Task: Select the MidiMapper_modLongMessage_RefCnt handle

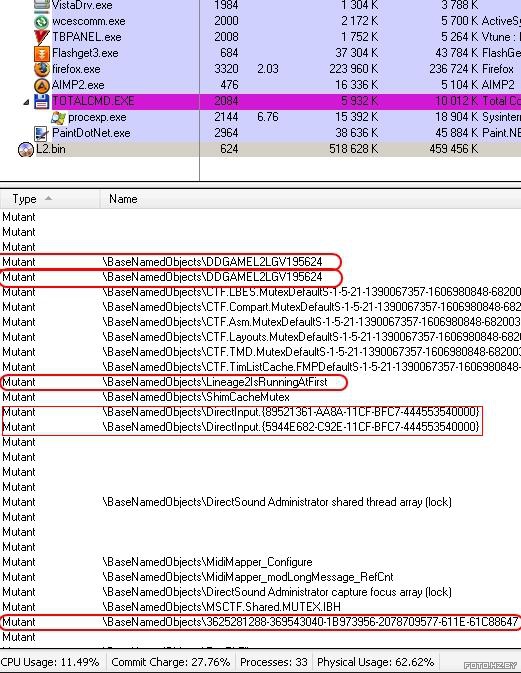Action: (248, 577)
